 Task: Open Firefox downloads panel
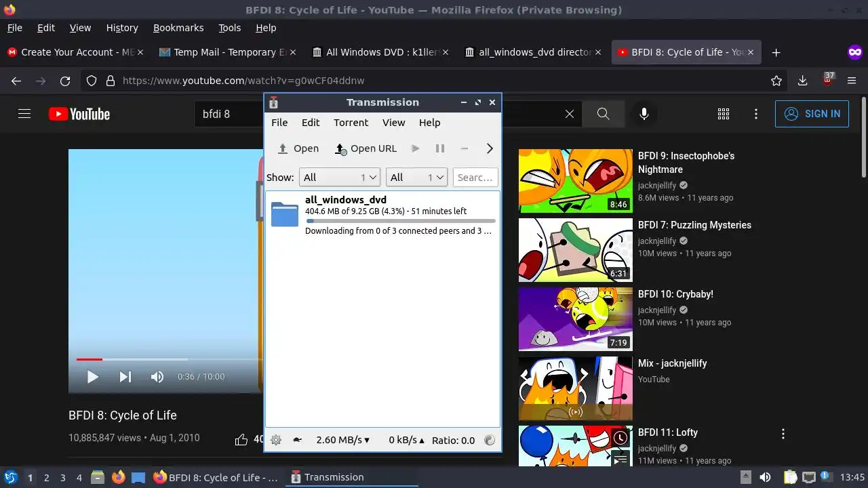[803, 81]
